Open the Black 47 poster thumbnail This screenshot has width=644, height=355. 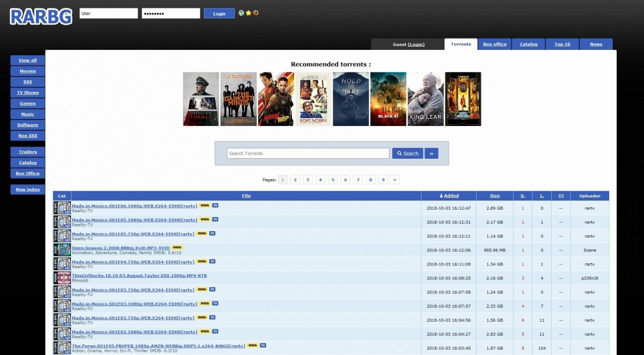coord(388,99)
